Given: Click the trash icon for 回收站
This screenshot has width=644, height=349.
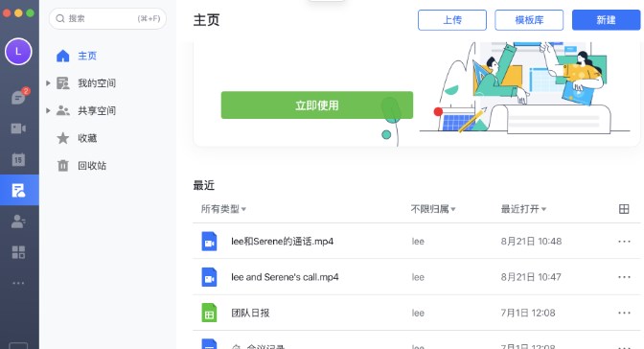Looking at the screenshot, I should [63, 165].
